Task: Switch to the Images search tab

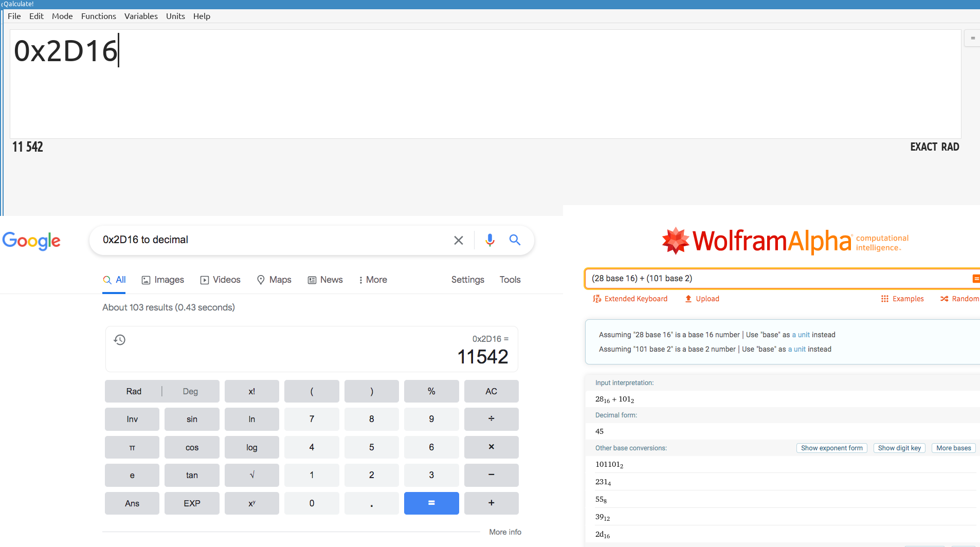Action: tap(162, 280)
